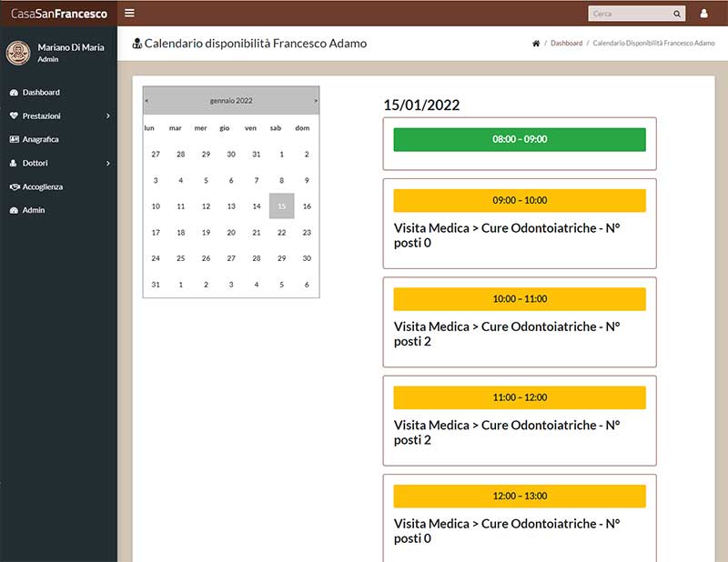Click the 'mer' weekday header
Screen dimensions: 728x562
[200, 128]
